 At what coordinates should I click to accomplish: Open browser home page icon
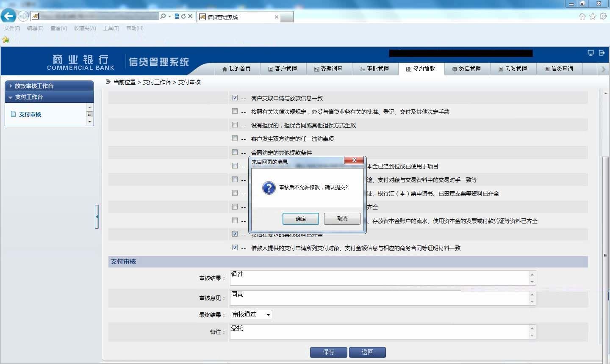click(582, 16)
